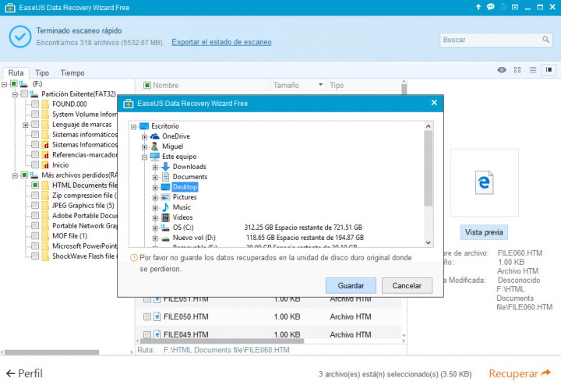Check the Lenguaje de marcas checkbox
The height and width of the screenshot is (392, 561).
[x=35, y=124]
